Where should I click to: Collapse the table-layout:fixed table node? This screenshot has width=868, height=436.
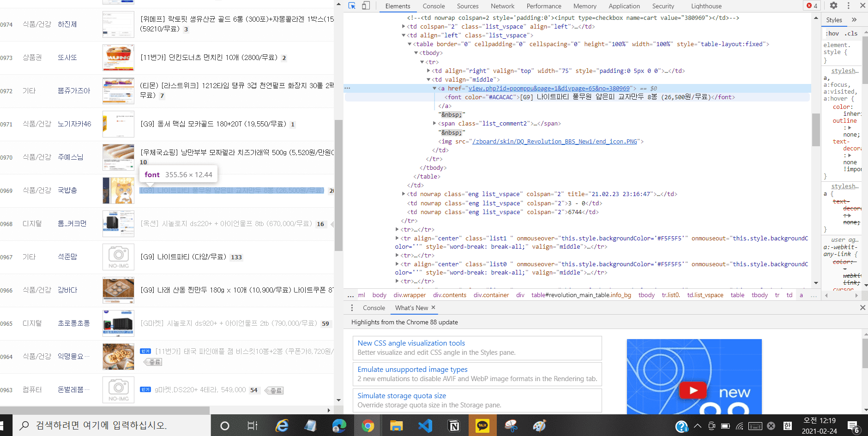(x=410, y=44)
